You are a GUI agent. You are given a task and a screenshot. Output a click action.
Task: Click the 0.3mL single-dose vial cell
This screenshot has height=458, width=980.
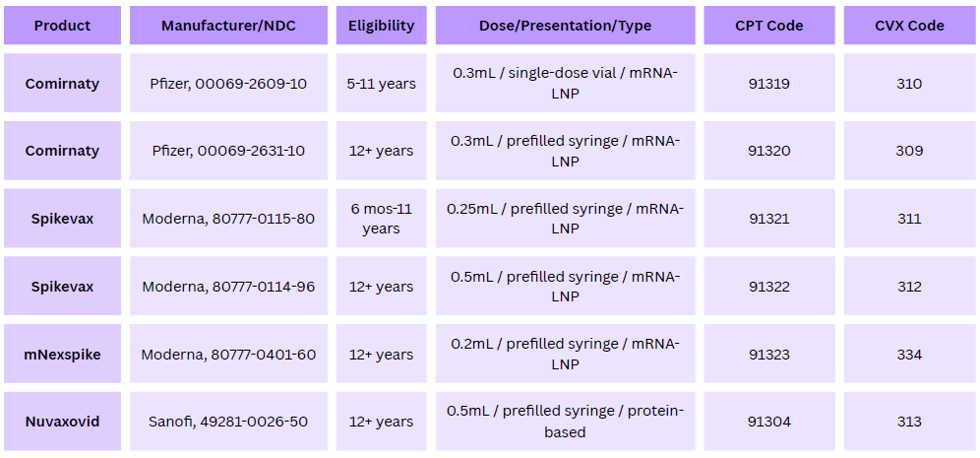point(565,83)
